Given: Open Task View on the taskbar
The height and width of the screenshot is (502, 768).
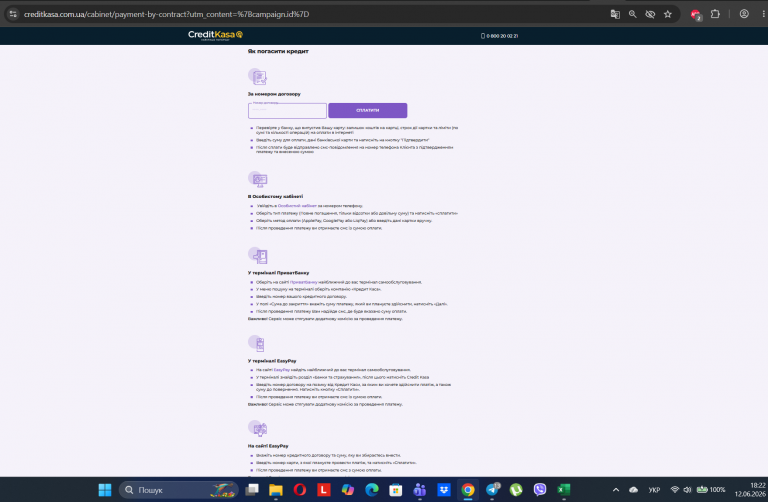Looking at the screenshot, I should pyautogui.click(x=252, y=490).
